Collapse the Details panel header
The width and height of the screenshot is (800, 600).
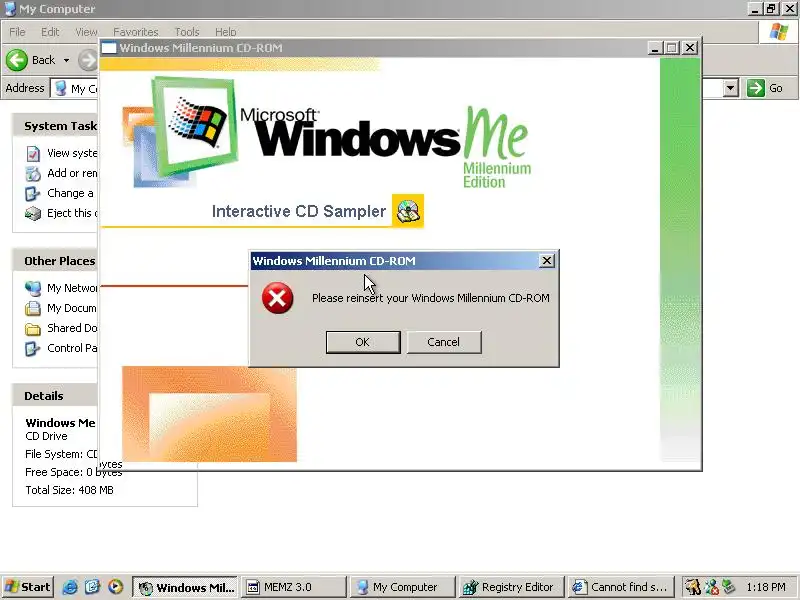point(56,395)
